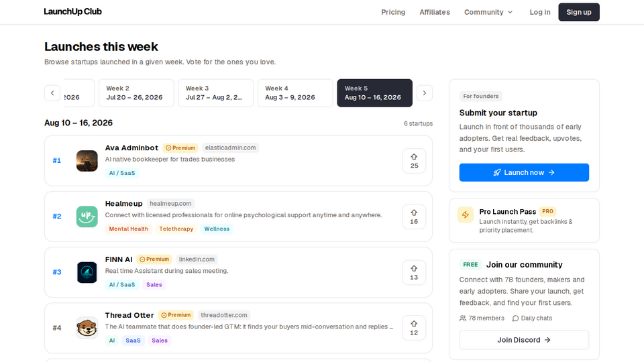Open the Thread Otter startup title
Viewport: 644px width, 362px height.
tap(129, 315)
